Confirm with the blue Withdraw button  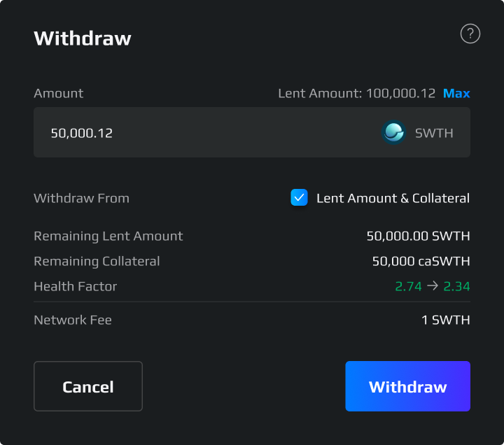(407, 386)
